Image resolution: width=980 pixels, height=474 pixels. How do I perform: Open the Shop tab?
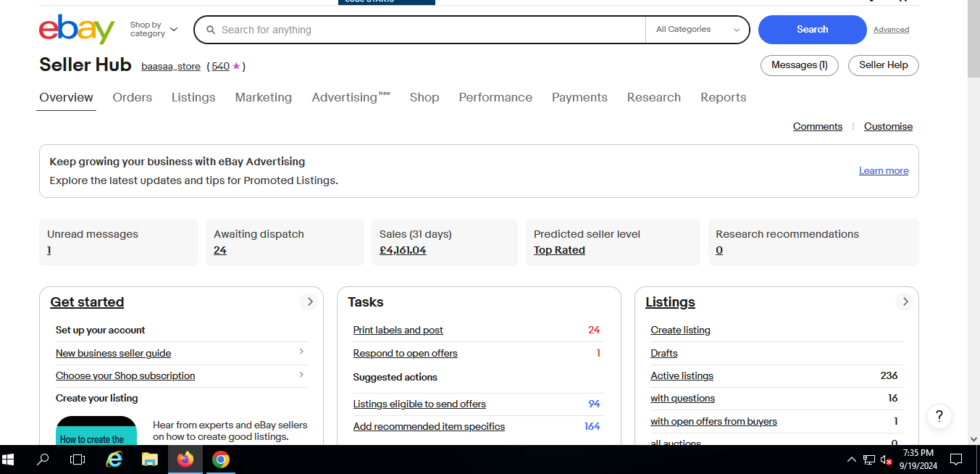424,98
